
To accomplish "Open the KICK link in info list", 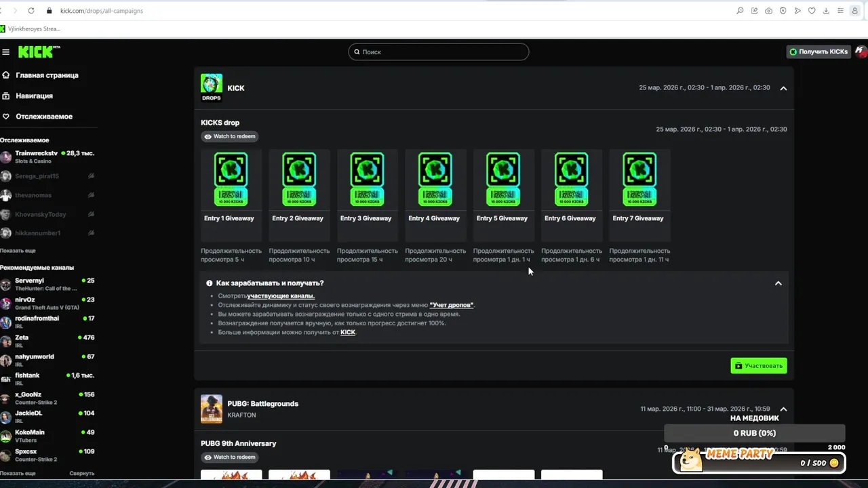I will pyautogui.click(x=348, y=332).
